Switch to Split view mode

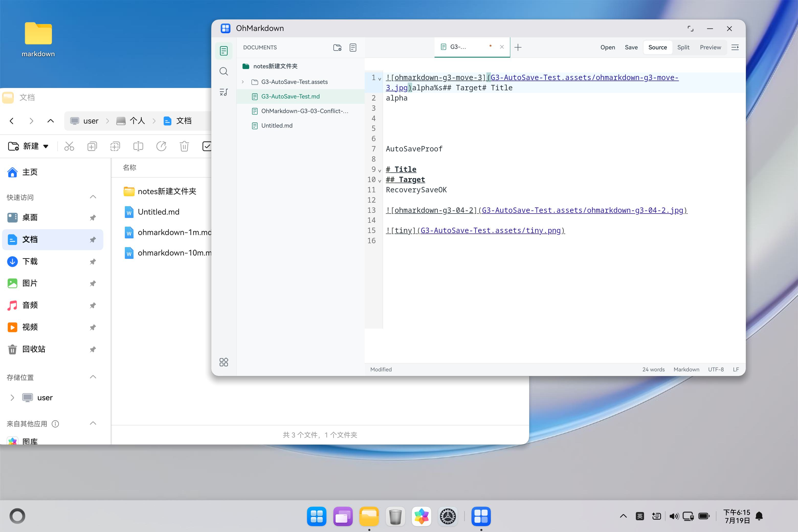pyautogui.click(x=683, y=48)
